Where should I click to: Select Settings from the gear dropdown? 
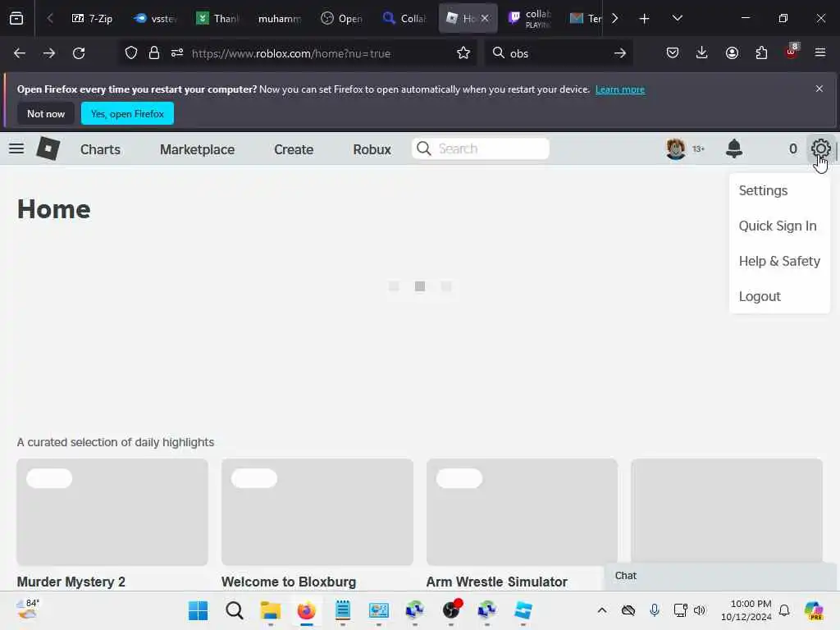pyautogui.click(x=763, y=190)
